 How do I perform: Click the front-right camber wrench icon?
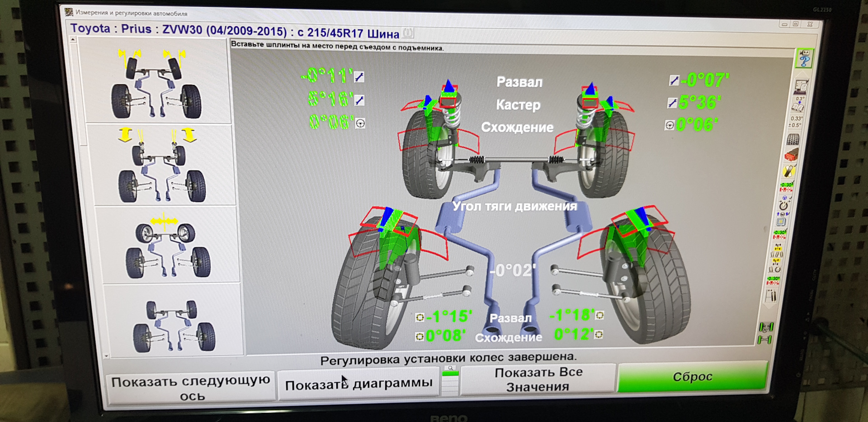674,81
